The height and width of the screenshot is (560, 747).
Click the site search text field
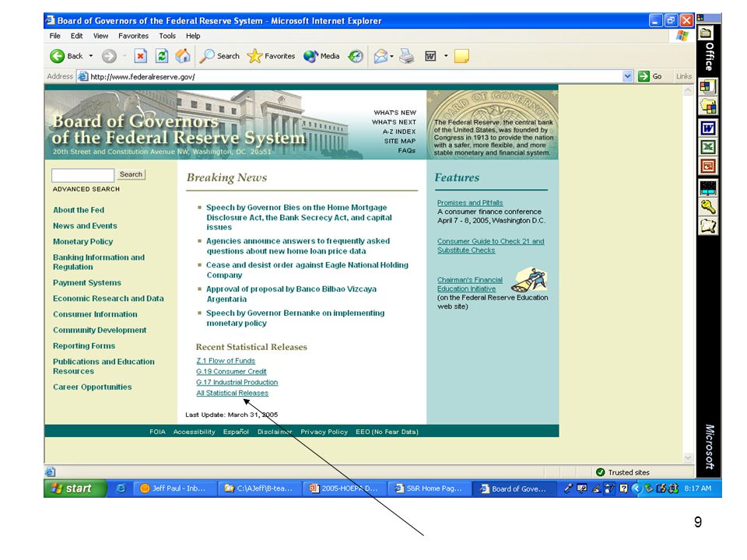click(83, 175)
